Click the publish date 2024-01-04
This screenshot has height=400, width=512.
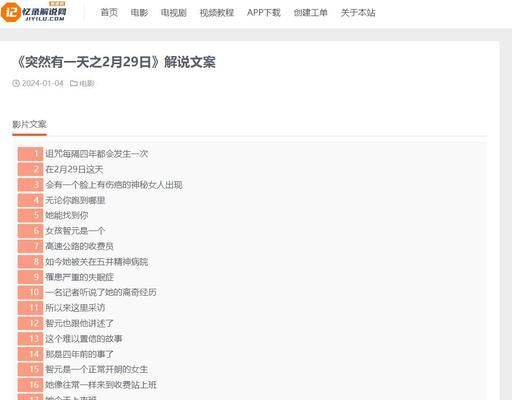[43, 83]
